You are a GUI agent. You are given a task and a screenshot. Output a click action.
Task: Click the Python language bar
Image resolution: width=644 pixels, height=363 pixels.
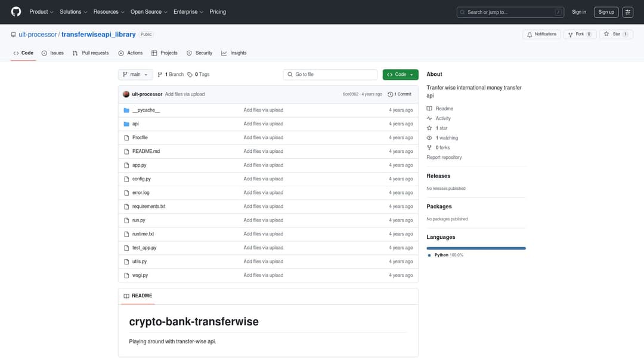click(476, 248)
